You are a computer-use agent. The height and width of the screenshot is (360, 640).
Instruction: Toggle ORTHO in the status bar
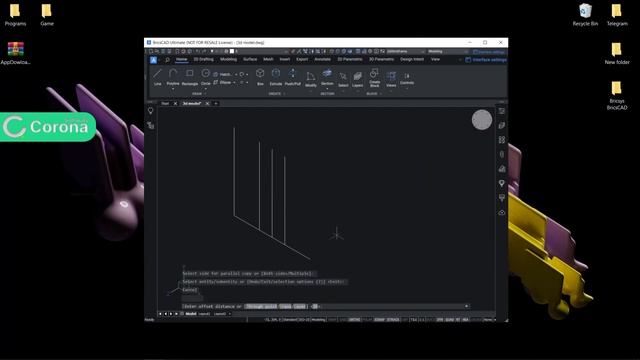point(354,320)
